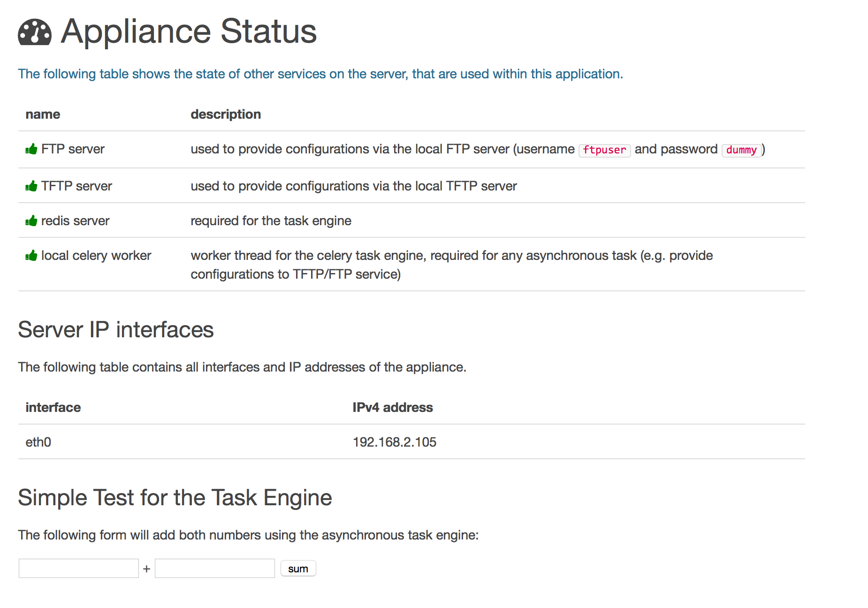
Task: Click the blue intro text about service states
Action: 320,74
